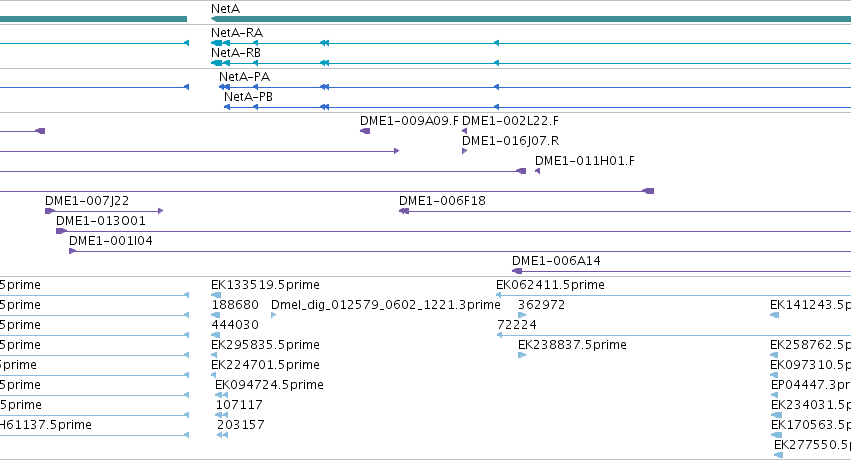Click the NetA-RA first exon glyph
The height and width of the screenshot is (460, 851).
pyautogui.click(x=217, y=43)
